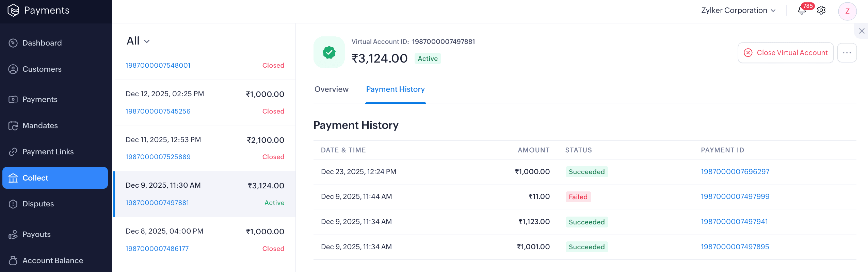Click the Mandates calendar icon
The height and width of the screenshot is (272, 868).
pos(13,125)
